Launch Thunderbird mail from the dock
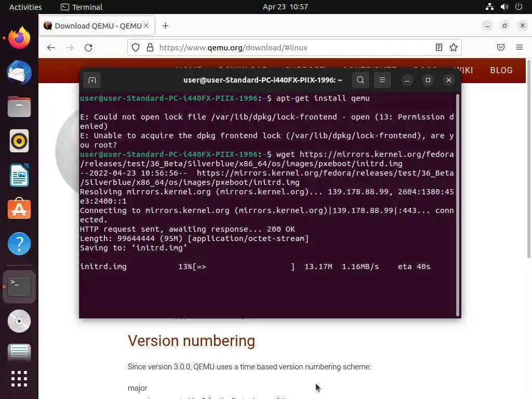Screen dimensions: 532x399 click(19, 72)
